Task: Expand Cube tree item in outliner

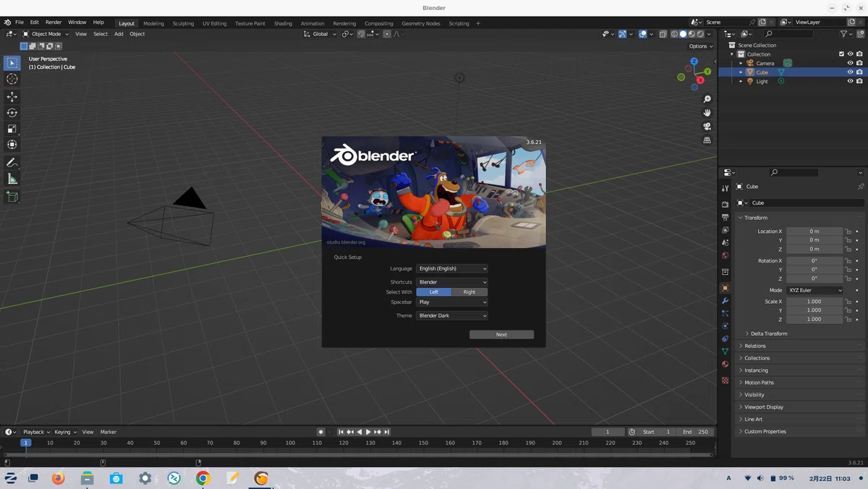Action: [741, 72]
